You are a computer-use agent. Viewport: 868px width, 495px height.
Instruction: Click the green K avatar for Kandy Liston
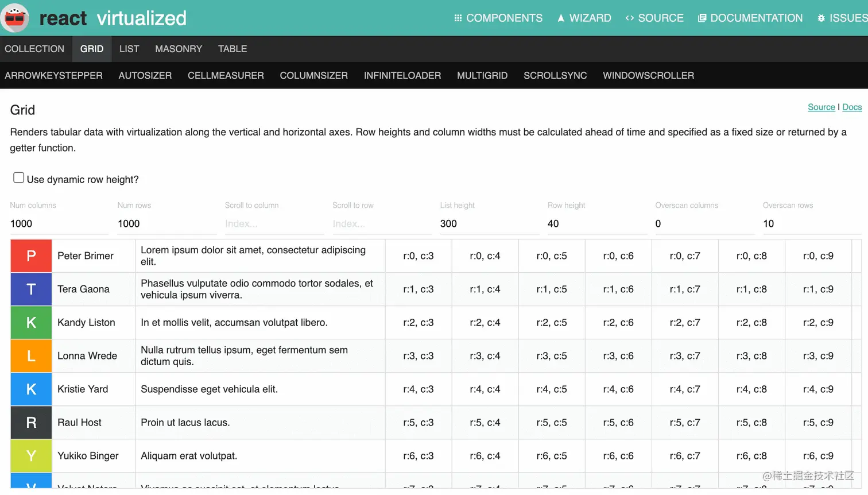click(x=32, y=323)
